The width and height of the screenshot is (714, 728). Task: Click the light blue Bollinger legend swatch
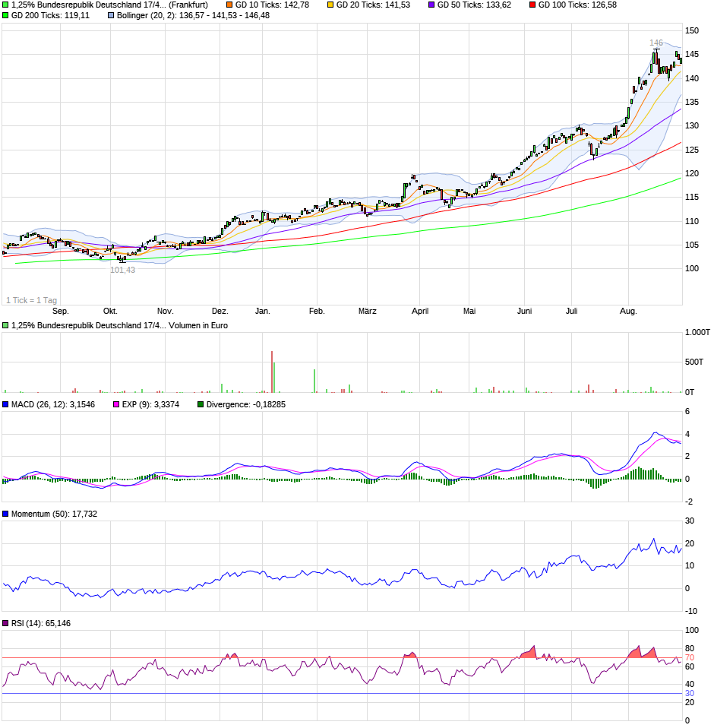pyautogui.click(x=111, y=15)
